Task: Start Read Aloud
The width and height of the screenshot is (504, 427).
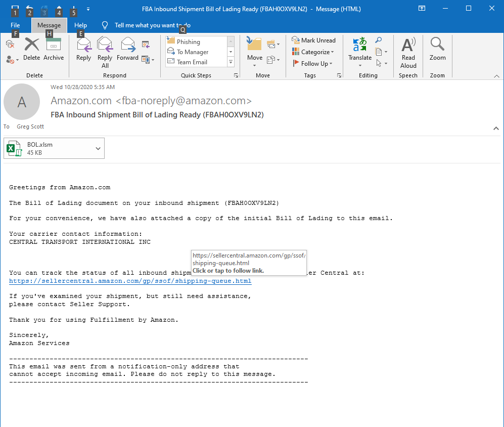Action: click(408, 53)
